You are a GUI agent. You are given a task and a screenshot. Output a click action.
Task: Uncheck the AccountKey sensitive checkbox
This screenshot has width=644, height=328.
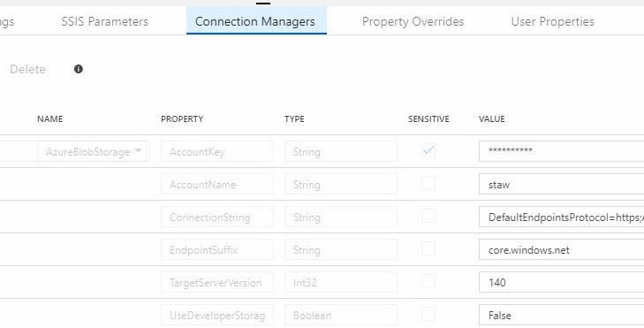point(428,150)
